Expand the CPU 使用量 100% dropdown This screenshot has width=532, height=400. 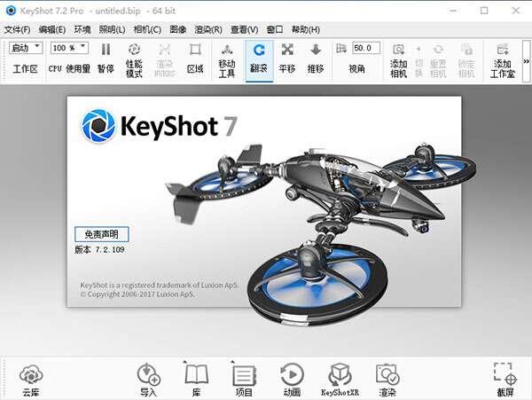coord(69,48)
